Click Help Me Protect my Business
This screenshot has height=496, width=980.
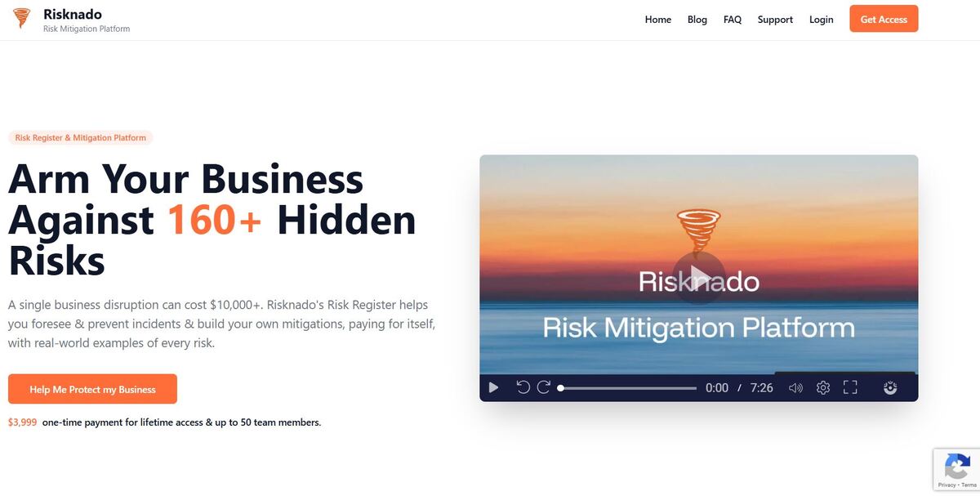(x=92, y=389)
